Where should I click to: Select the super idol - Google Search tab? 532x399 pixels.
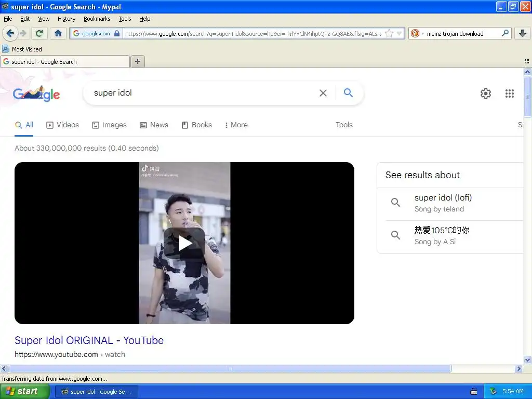point(65,61)
